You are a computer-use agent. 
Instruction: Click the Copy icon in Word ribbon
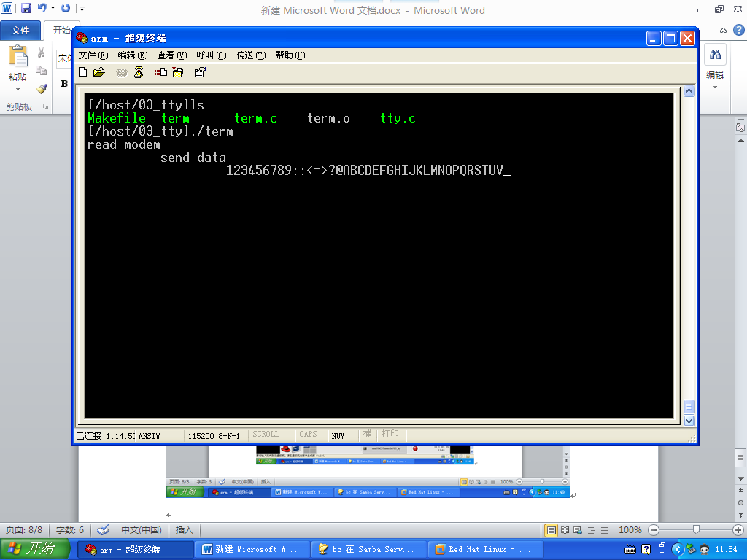tap(42, 71)
